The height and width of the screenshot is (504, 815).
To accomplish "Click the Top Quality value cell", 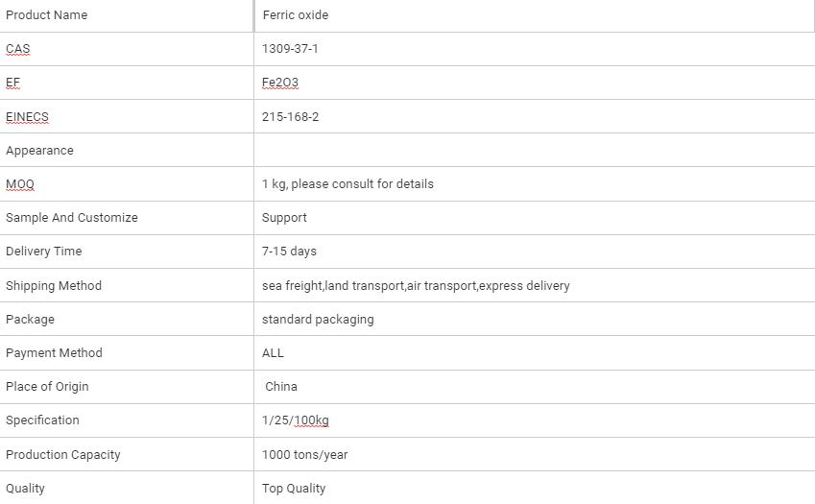I will tap(294, 488).
